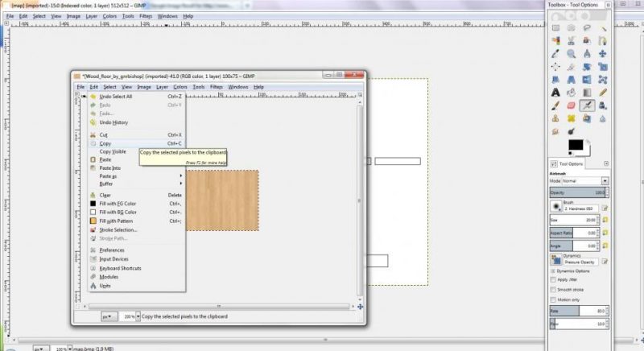644x351 pixels.
Task: Toggle the Smooth stroke checkbox
Action: pos(554,289)
